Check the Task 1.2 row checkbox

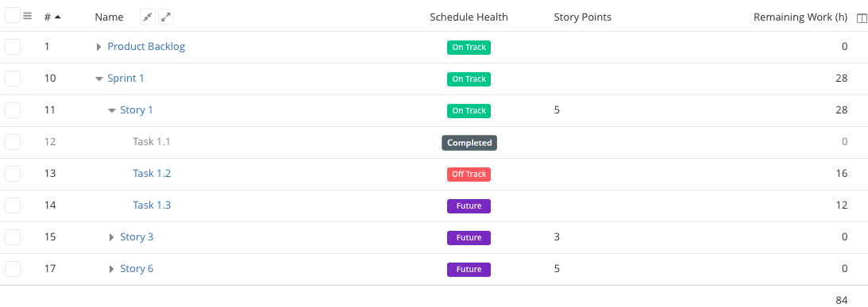click(13, 174)
